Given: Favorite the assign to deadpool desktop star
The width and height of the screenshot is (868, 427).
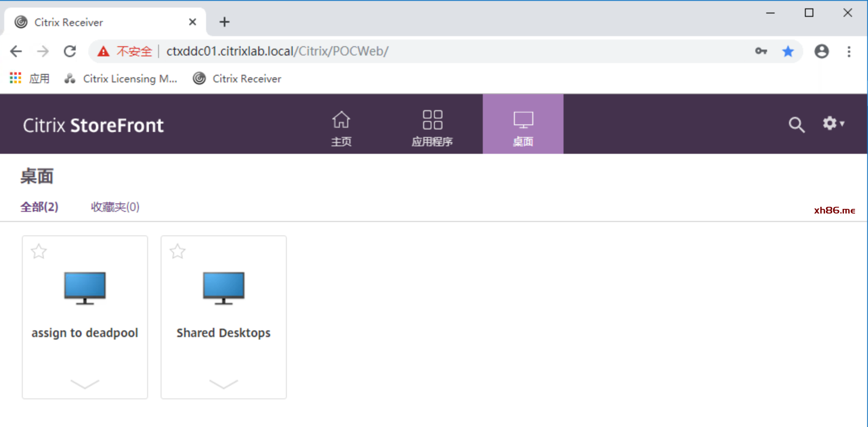Looking at the screenshot, I should click(x=39, y=251).
